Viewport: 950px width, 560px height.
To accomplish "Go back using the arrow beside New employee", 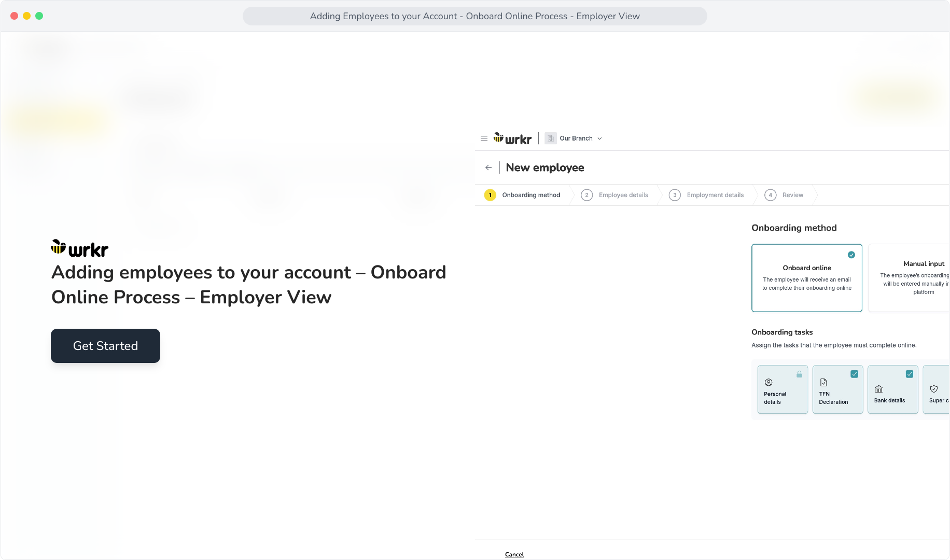I will 488,167.
